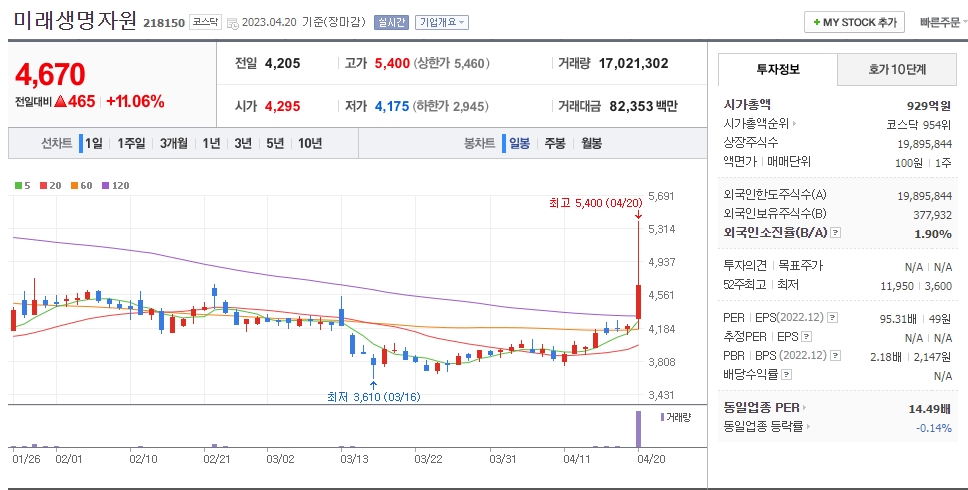Click the 03/13 date on chart axis
The image size is (968, 490).
pos(354,459)
